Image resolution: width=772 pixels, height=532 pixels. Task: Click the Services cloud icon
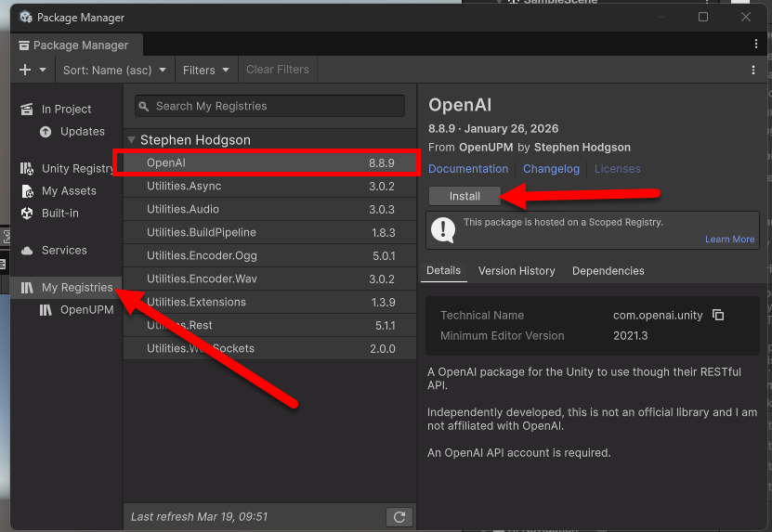(27, 251)
